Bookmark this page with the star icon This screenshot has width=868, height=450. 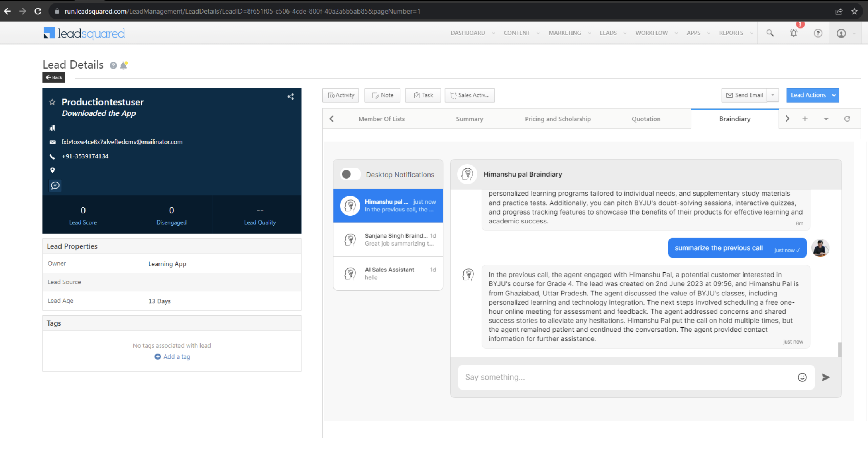tap(854, 11)
